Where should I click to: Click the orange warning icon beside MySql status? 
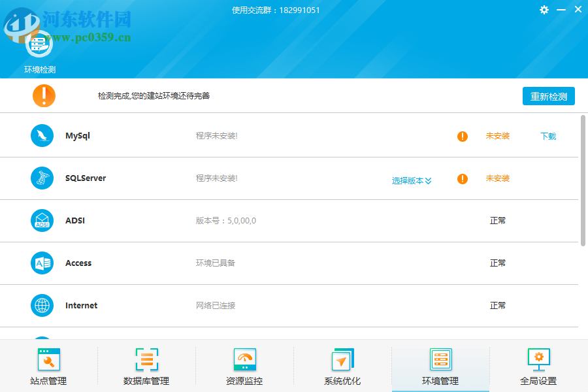pos(463,137)
